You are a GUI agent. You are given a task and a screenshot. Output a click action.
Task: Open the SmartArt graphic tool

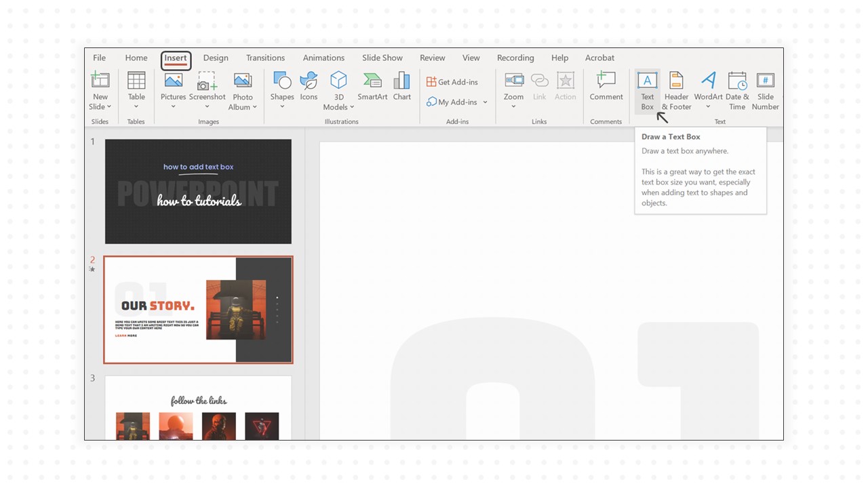(372, 81)
